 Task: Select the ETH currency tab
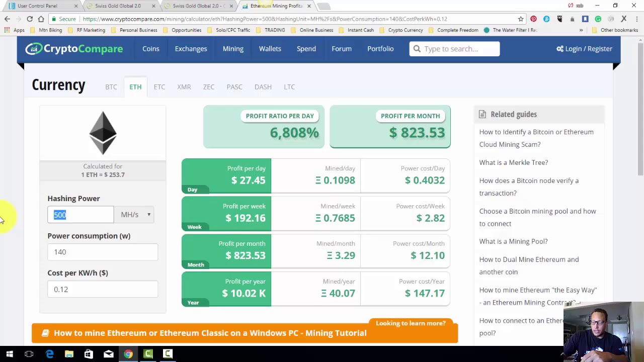coord(135,87)
